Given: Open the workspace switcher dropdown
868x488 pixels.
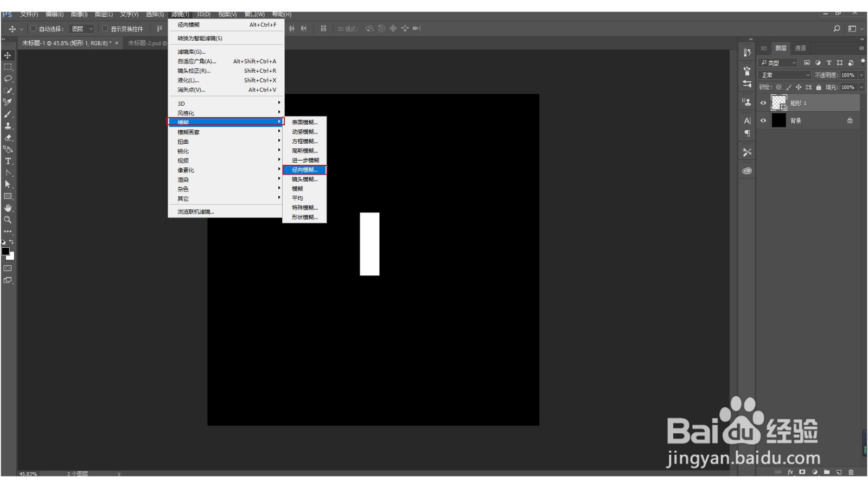Looking at the screenshot, I should [x=855, y=29].
